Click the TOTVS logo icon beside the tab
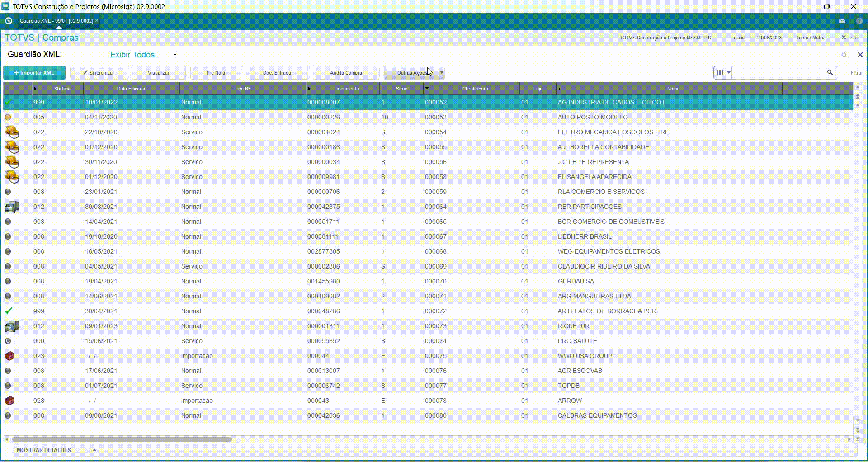The height and width of the screenshot is (462, 868). coord(8,21)
